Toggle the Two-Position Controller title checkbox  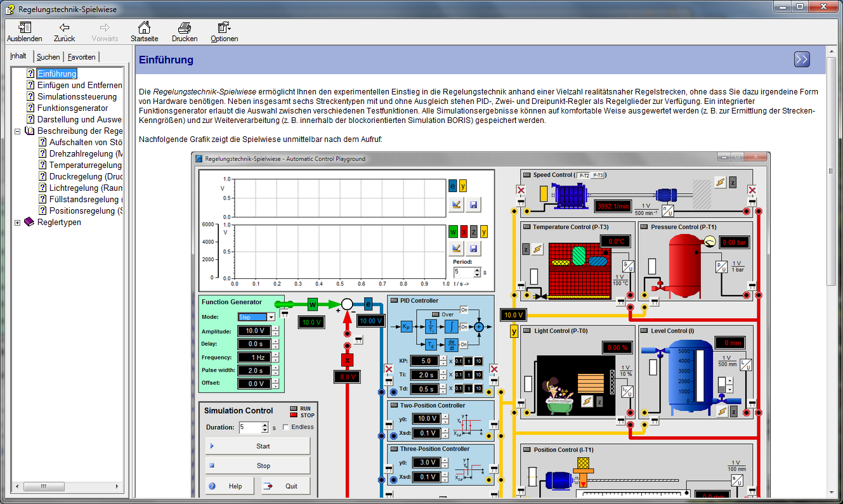coord(394,405)
